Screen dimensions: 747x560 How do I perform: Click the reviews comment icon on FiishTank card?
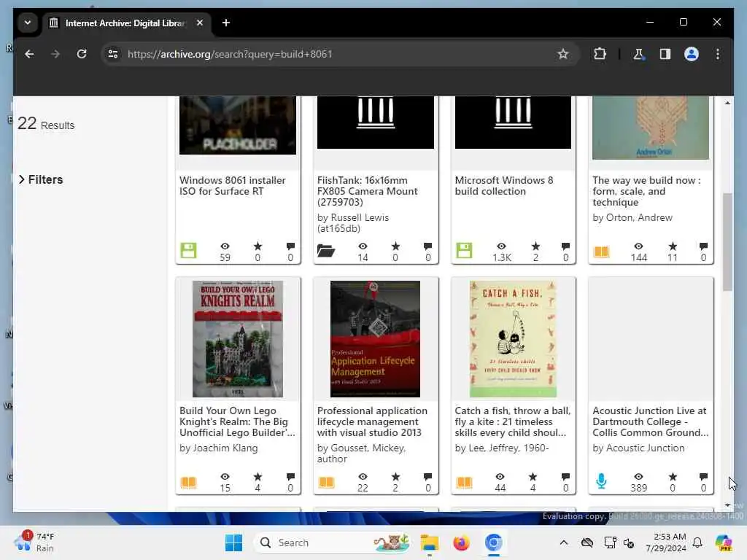427,246
